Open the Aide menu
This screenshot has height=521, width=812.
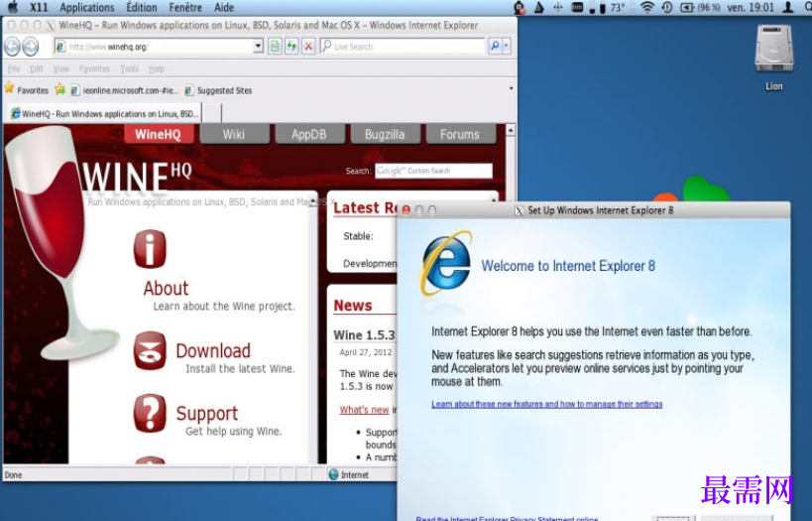[224, 7]
